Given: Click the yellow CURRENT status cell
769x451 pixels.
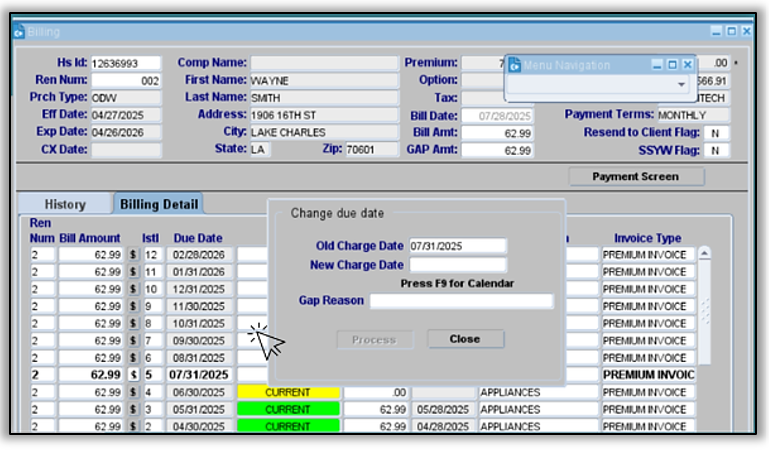Looking at the screenshot, I should 288,393.
